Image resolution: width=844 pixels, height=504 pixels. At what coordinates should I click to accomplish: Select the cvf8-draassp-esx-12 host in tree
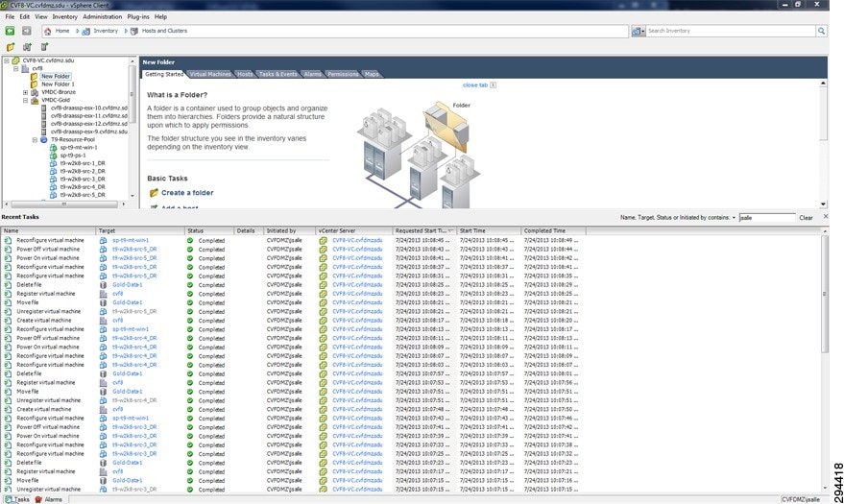click(88, 124)
